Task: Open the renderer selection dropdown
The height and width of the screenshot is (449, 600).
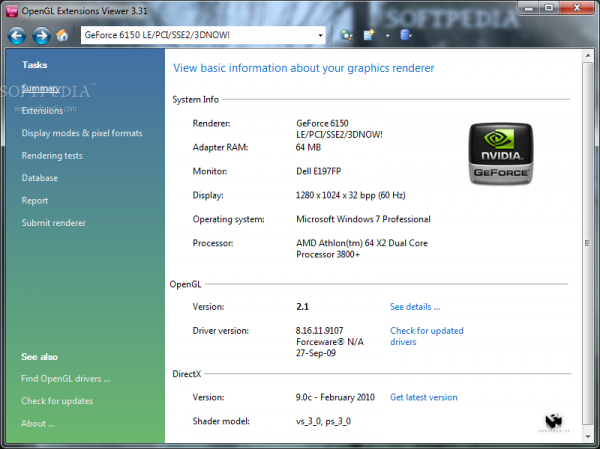Action: coord(320,35)
